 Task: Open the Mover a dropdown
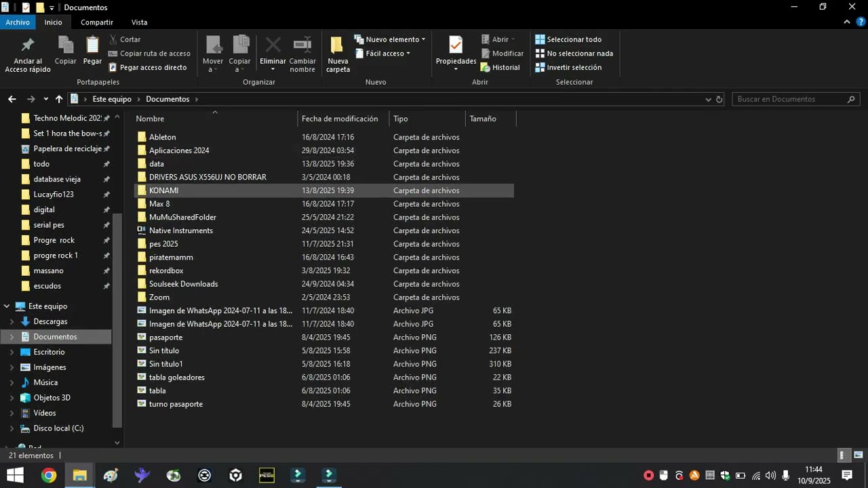tap(213, 54)
